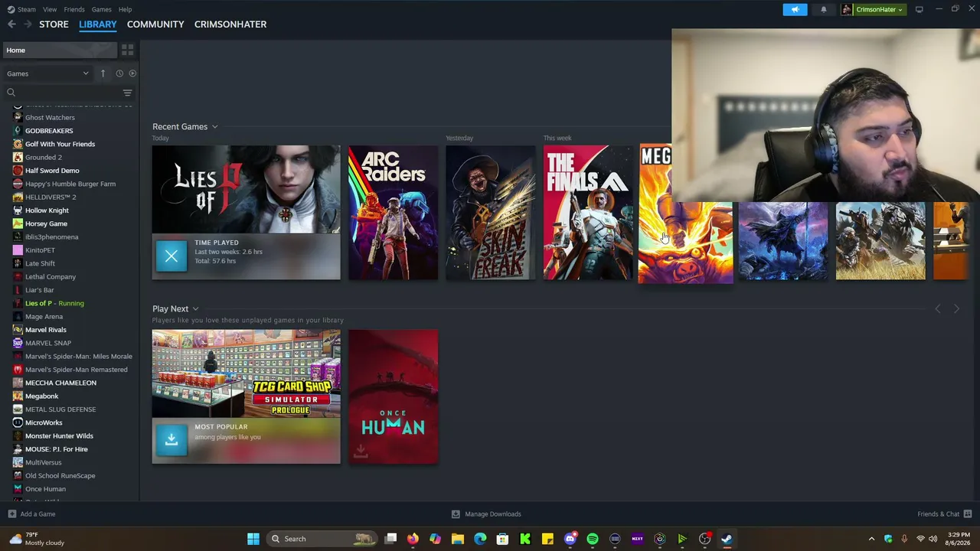Screen dimensions: 980x551
Task: Switch to the LIBRARY tab
Action: point(98,24)
